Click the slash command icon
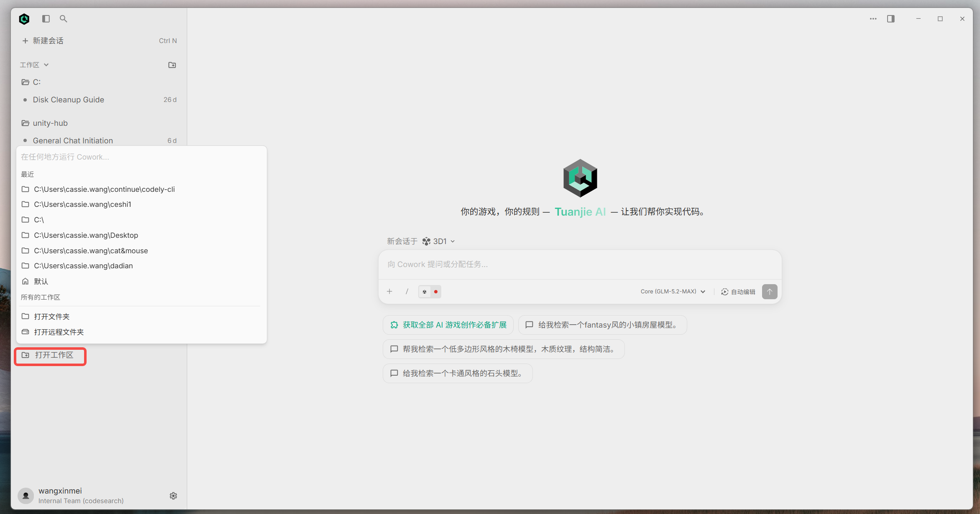Image resolution: width=980 pixels, height=514 pixels. (407, 292)
